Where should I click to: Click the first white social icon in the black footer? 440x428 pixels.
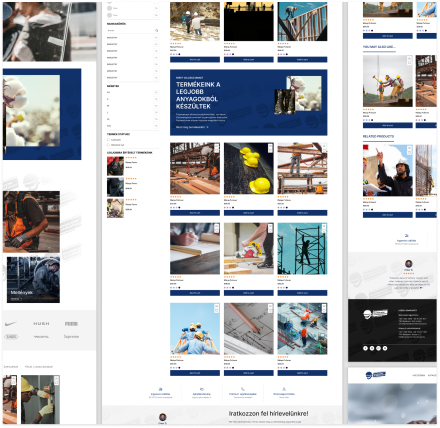point(365,348)
